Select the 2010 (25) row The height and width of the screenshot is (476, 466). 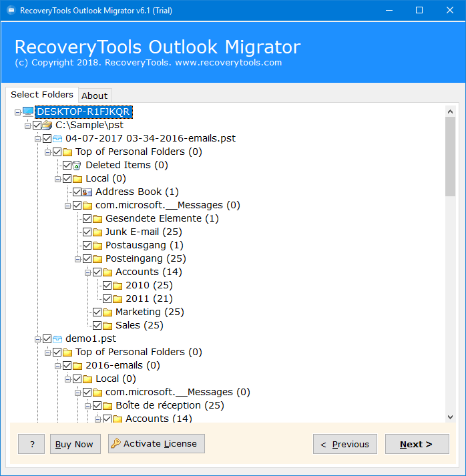(149, 285)
